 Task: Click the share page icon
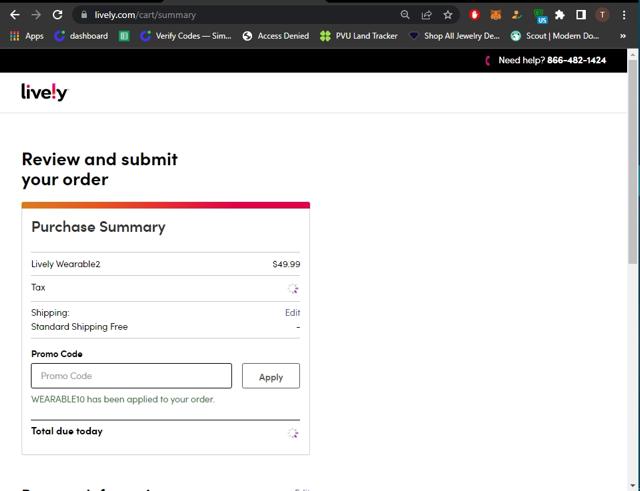tap(427, 15)
